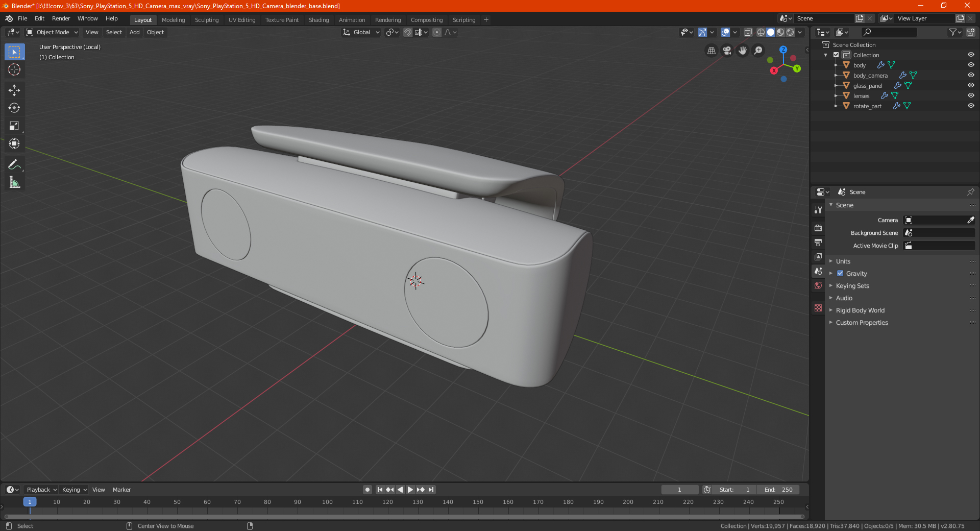Open the Keying dropdown in timeline
This screenshot has height=531, width=980.
point(74,490)
